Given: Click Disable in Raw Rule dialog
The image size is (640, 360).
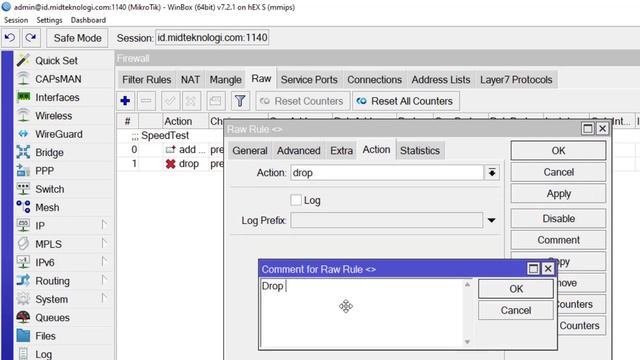Looking at the screenshot, I should point(558,219).
